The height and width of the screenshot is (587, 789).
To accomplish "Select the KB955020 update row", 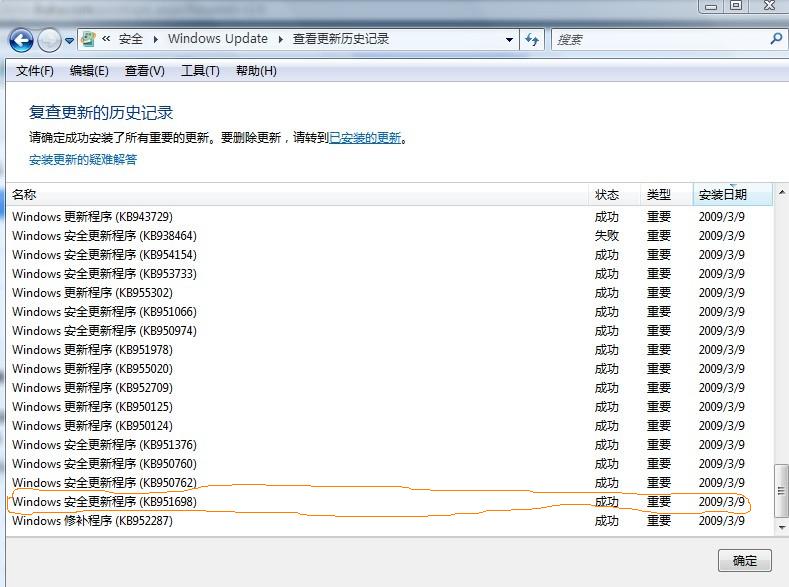I will (389, 369).
